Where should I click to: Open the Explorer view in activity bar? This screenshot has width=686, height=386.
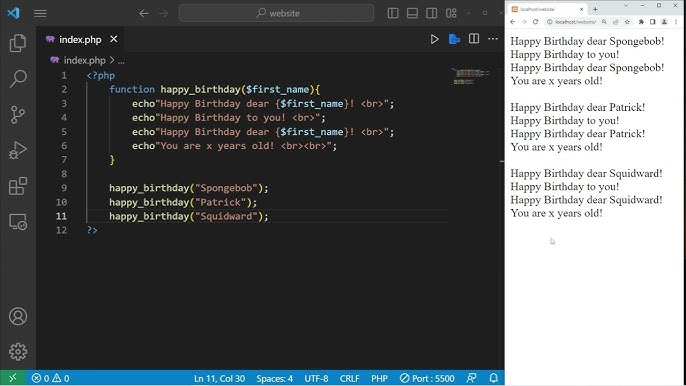point(18,43)
